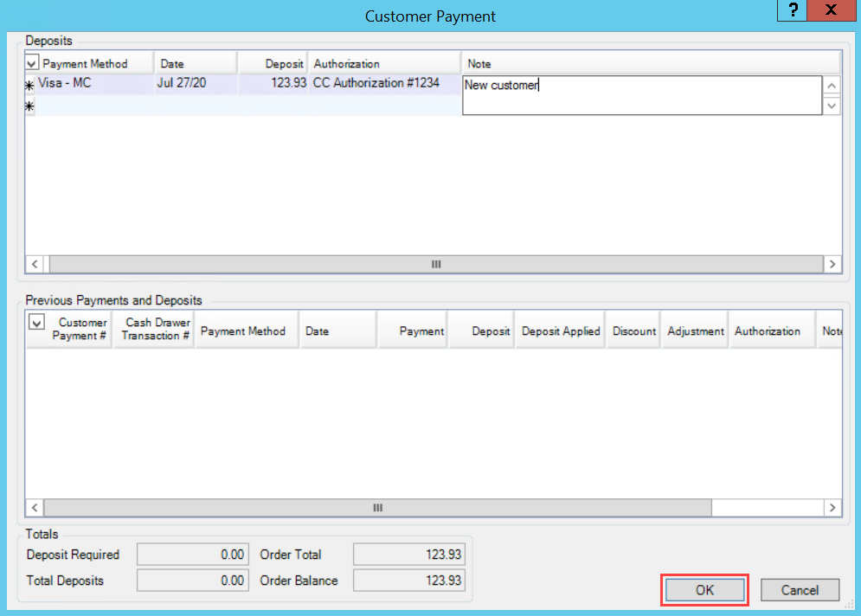The height and width of the screenshot is (616, 861).
Task: Click left arrow of Deposits horizontal scrollbar
Action: [35, 264]
